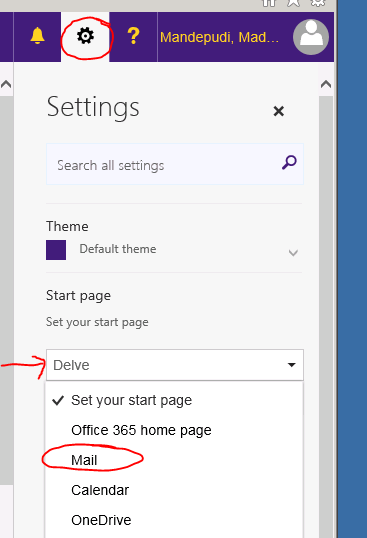Screen dimensions: 367x538
Task: Click the settings gear icon
Action: click(x=85, y=36)
